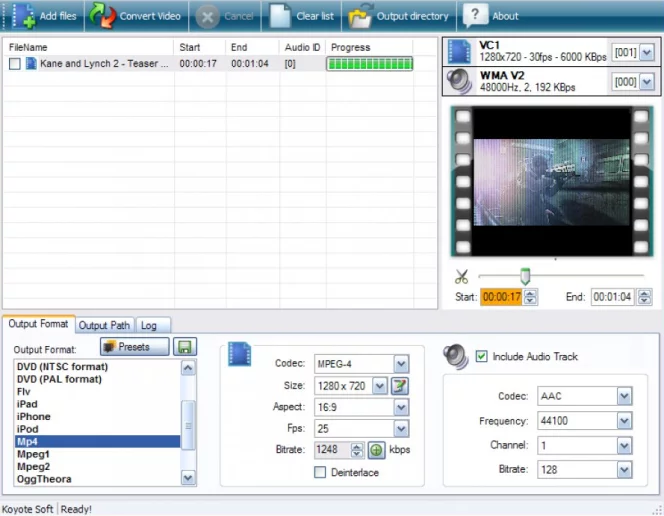Click the WMA V2 audio speaker icon

point(459,81)
